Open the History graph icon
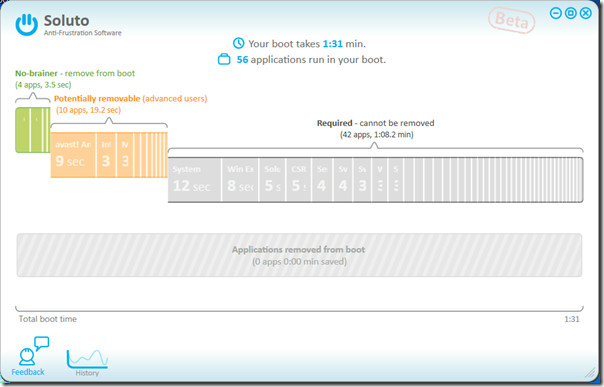The height and width of the screenshot is (387, 604). tap(87, 359)
